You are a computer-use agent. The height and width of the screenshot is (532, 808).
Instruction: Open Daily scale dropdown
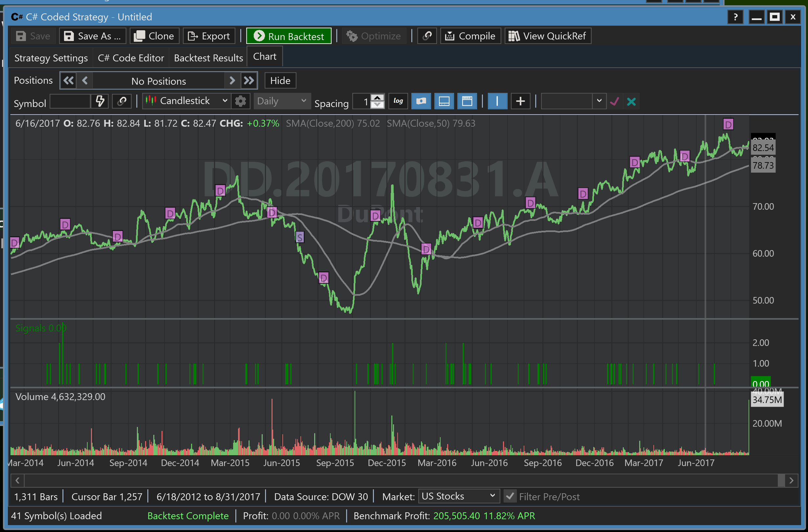tap(282, 101)
